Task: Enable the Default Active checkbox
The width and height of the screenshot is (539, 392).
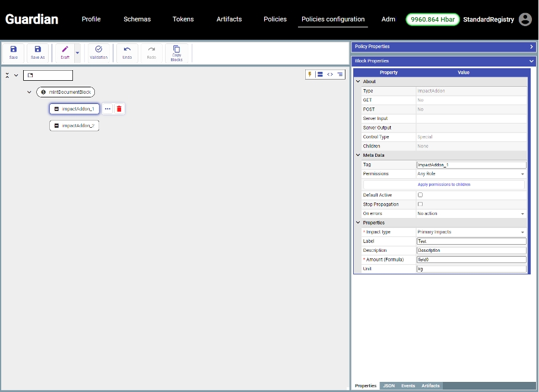Action: 420,195
